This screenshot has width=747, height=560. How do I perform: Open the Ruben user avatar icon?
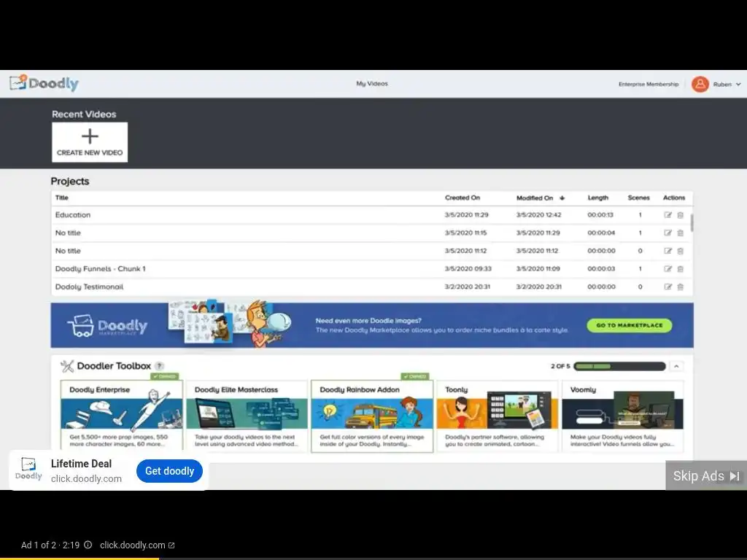tap(700, 85)
